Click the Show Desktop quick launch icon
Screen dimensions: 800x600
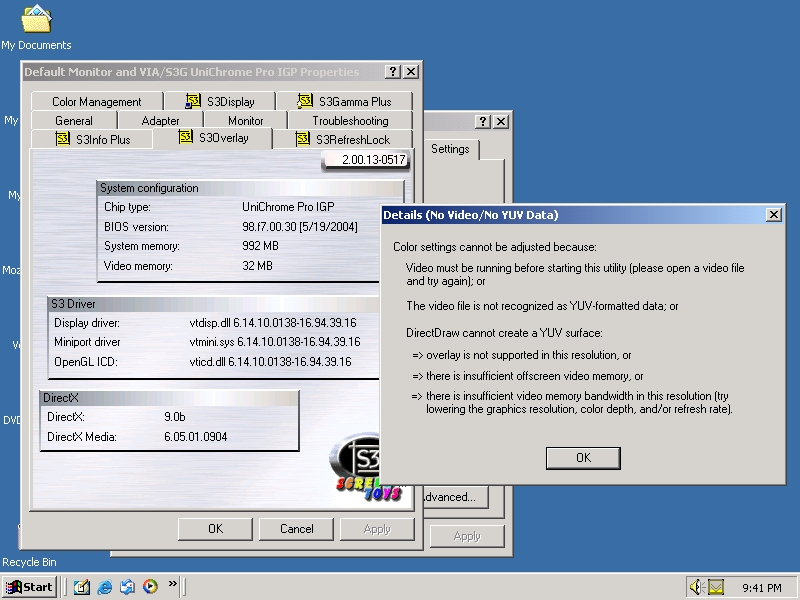click(x=82, y=587)
